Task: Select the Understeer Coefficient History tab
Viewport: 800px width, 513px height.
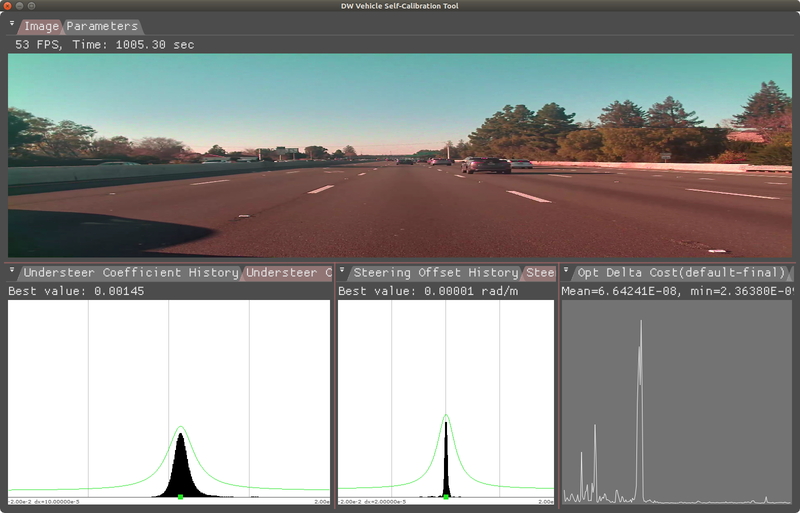Action: (x=130, y=273)
